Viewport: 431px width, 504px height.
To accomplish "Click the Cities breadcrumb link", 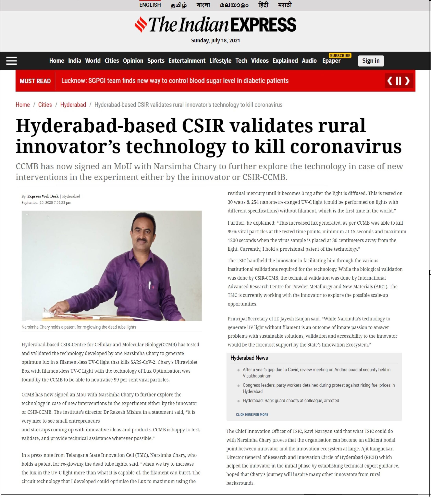I will point(45,105).
